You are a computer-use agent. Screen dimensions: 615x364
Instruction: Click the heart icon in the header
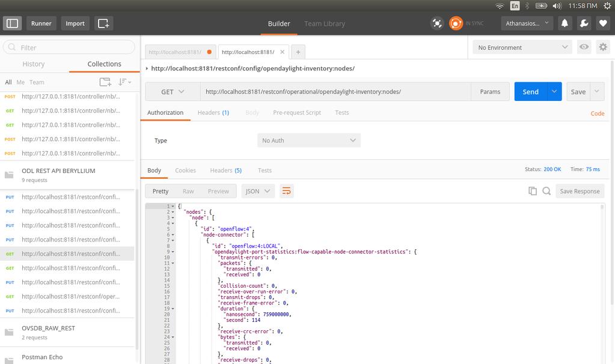pos(603,23)
